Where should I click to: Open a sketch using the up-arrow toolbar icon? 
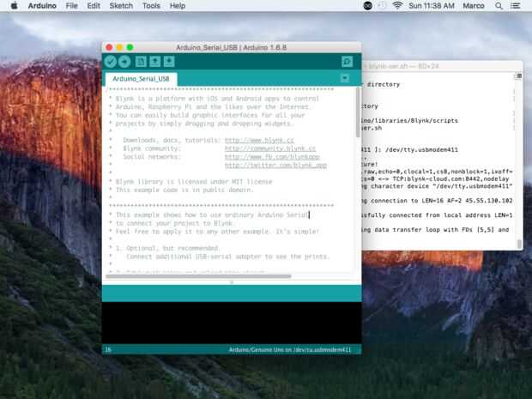click(155, 62)
